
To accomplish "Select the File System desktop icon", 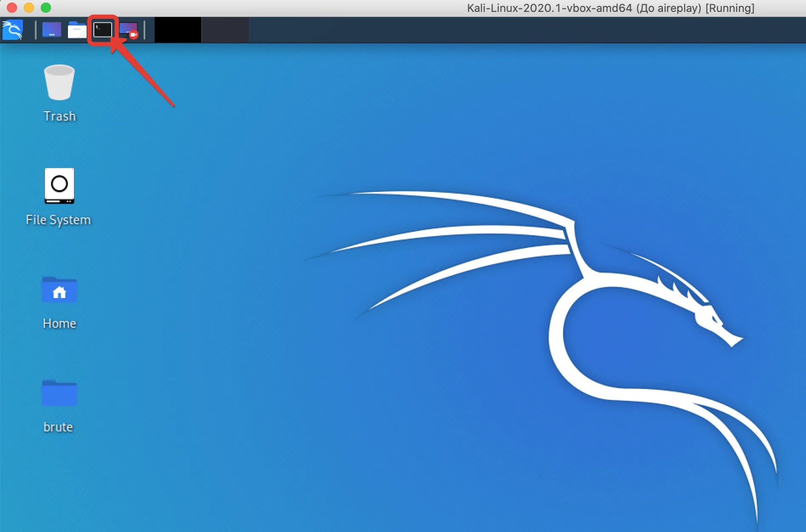I will 59,197.
